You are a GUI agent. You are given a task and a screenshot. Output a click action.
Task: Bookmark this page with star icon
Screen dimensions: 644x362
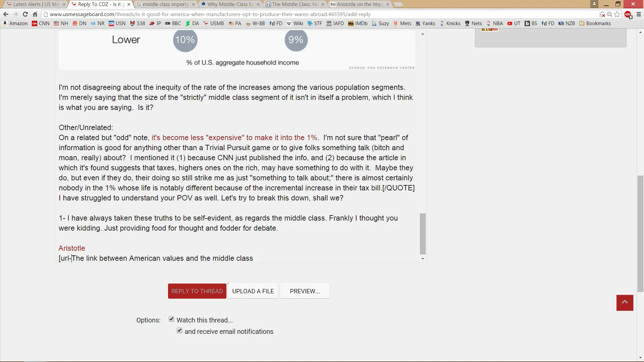pos(617,14)
